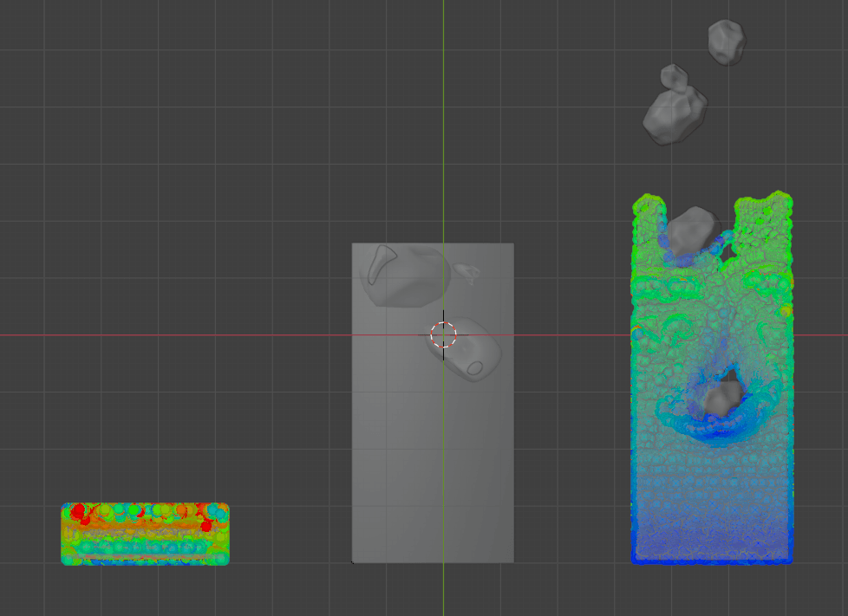The height and width of the screenshot is (616, 848).
Task: Select the large rock shape inside the gray box
Action: pyautogui.click(x=405, y=276)
